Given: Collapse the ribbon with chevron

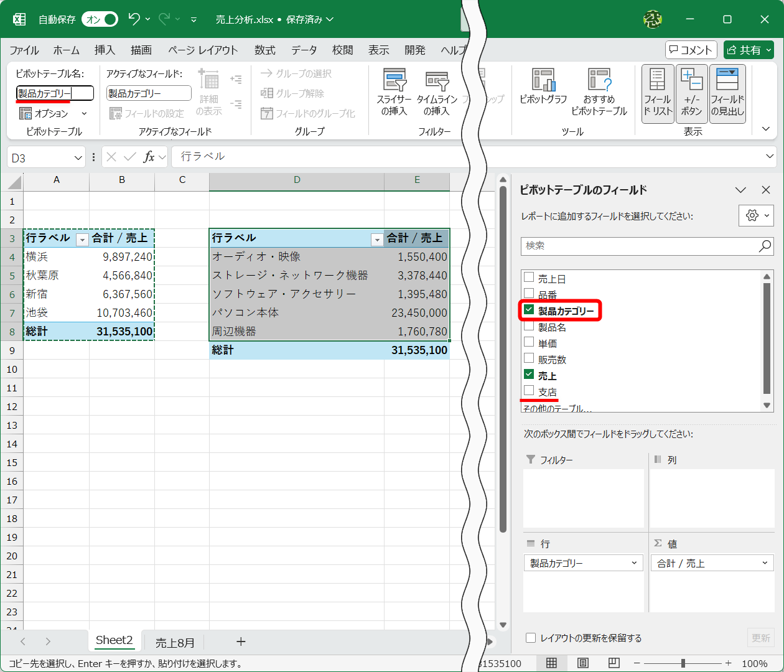Looking at the screenshot, I should [766, 129].
